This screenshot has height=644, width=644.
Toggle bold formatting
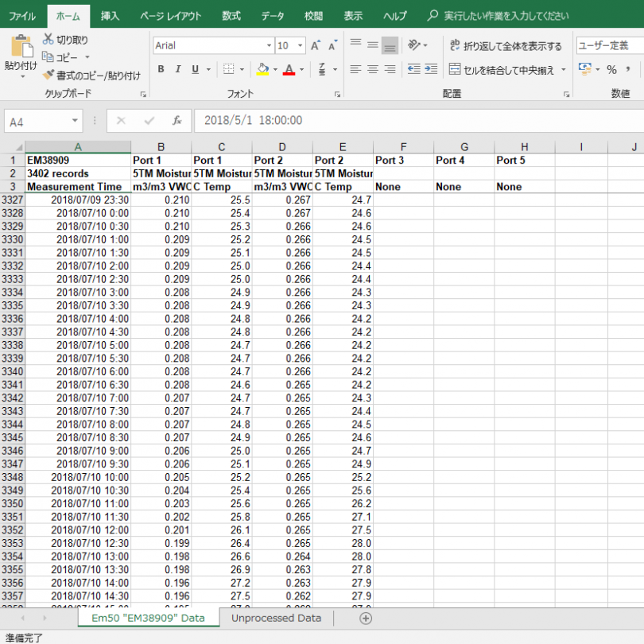tap(161, 69)
